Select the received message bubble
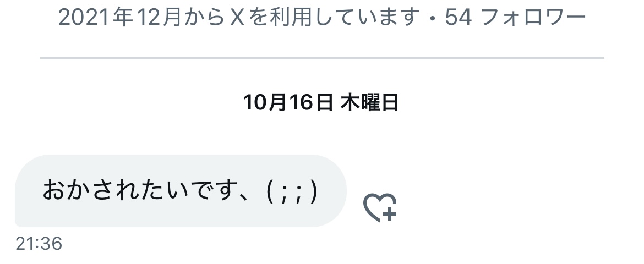This screenshot has height=264, width=644. pyautogui.click(x=181, y=190)
